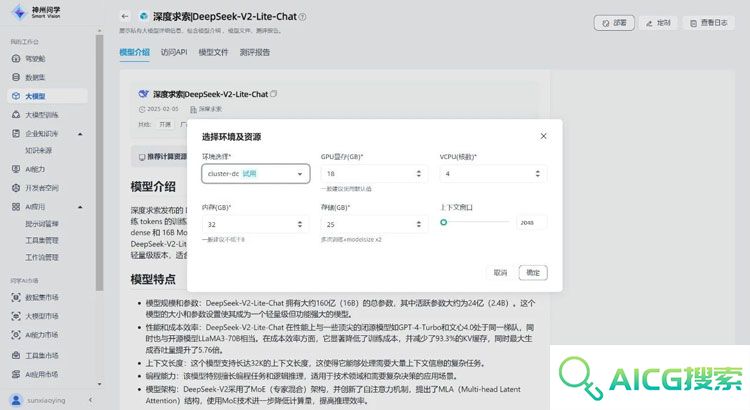Image resolution: width=750 pixels, height=410 pixels.
Task: Click the 查看日志 button
Action: (x=708, y=22)
